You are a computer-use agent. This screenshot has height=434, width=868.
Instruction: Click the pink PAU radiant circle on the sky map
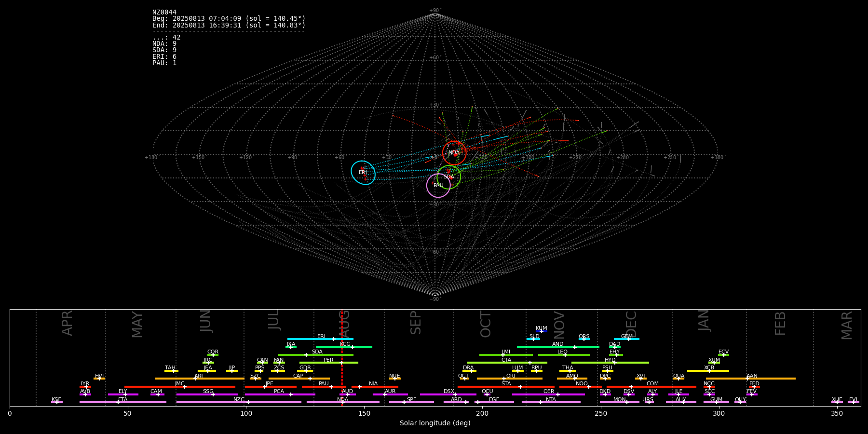[x=438, y=186]
